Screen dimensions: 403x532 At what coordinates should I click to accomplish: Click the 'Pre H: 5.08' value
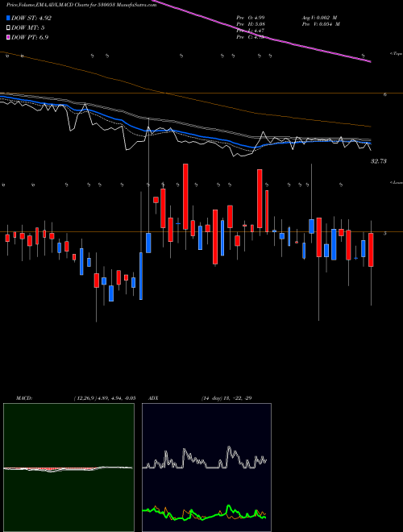pyautogui.click(x=251, y=24)
